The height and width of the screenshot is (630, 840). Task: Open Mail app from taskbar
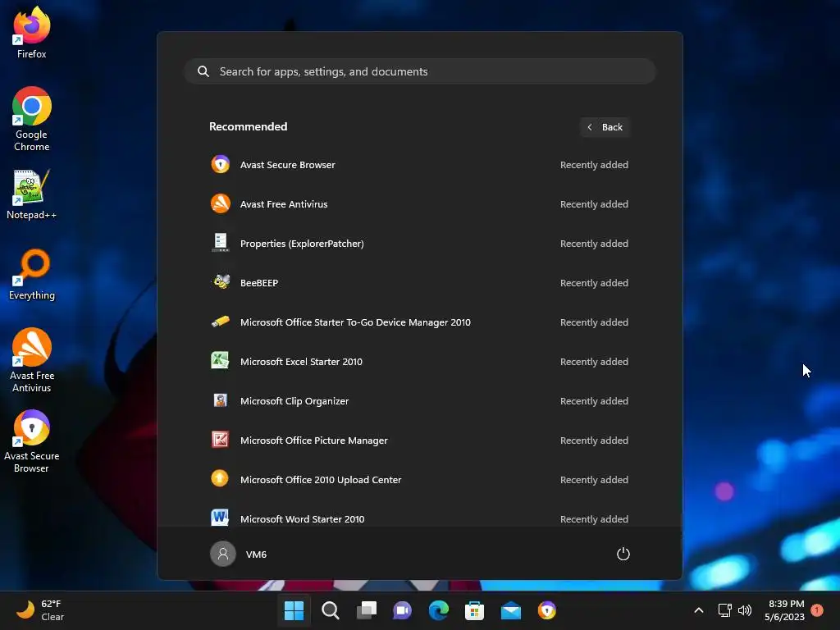[x=511, y=610]
